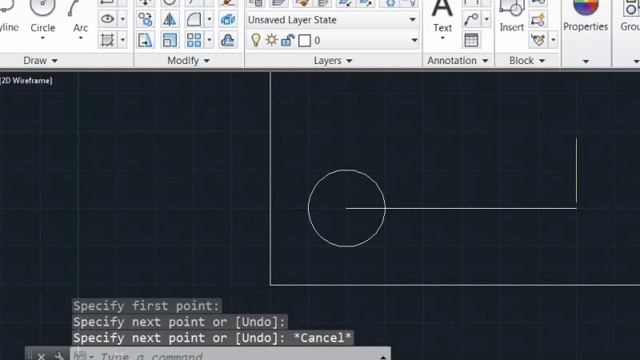640x360 pixels.
Task: Open the Edit Attributes dropdown arrow
Action: pos(553,40)
